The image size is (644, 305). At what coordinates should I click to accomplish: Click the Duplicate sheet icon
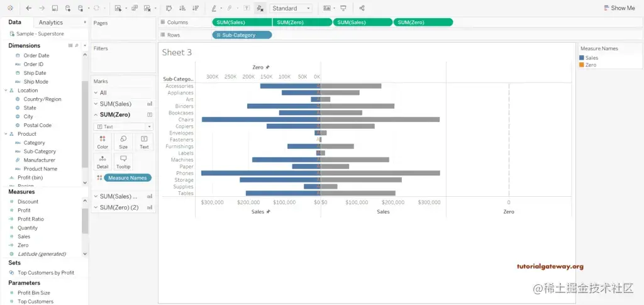tap(135, 8)
